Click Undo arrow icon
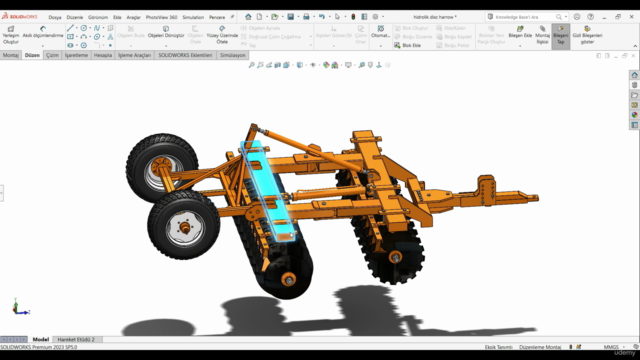640x360 pixels. click(322, 17)
